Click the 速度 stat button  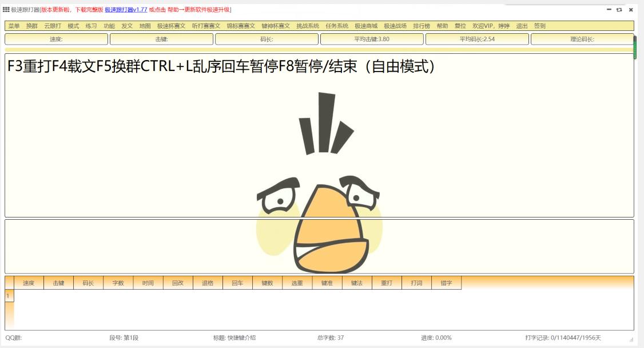(56, 39)
